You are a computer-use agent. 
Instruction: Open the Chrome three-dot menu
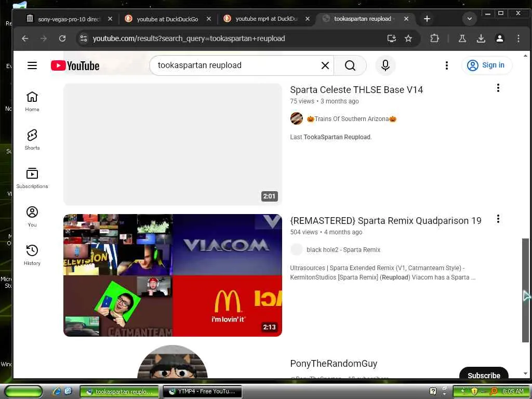coord(518,38)
